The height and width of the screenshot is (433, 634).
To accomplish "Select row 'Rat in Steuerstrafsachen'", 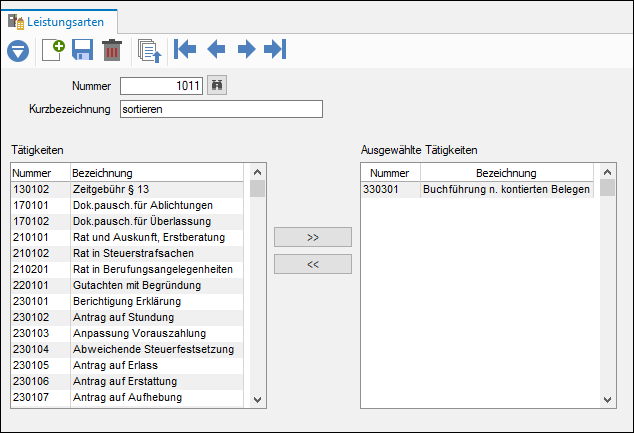I will click(127, 253).
